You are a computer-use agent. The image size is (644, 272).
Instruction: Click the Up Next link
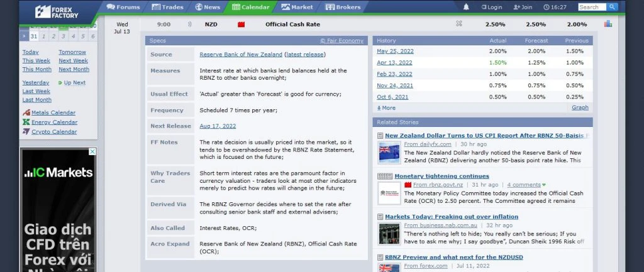coord(75,82)
